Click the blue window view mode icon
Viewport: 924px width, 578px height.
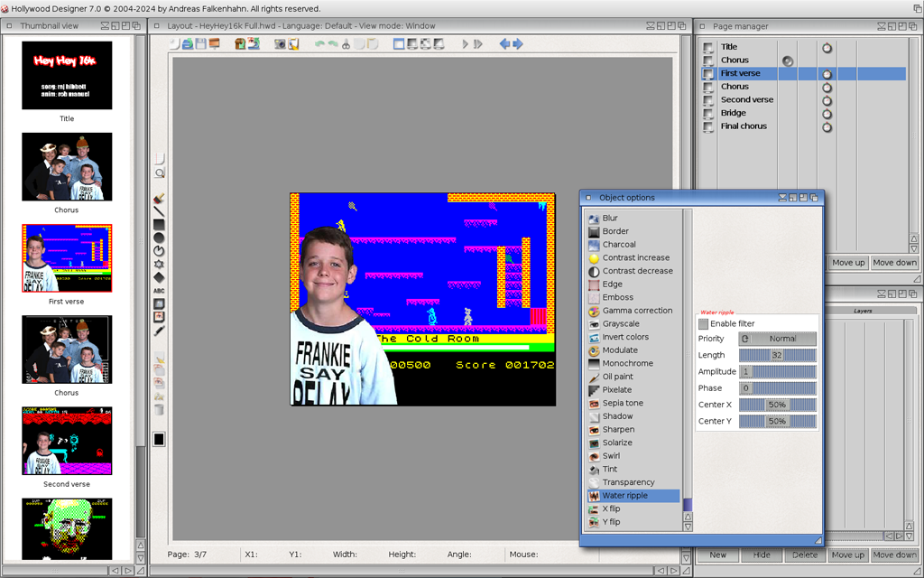(399, 43)
